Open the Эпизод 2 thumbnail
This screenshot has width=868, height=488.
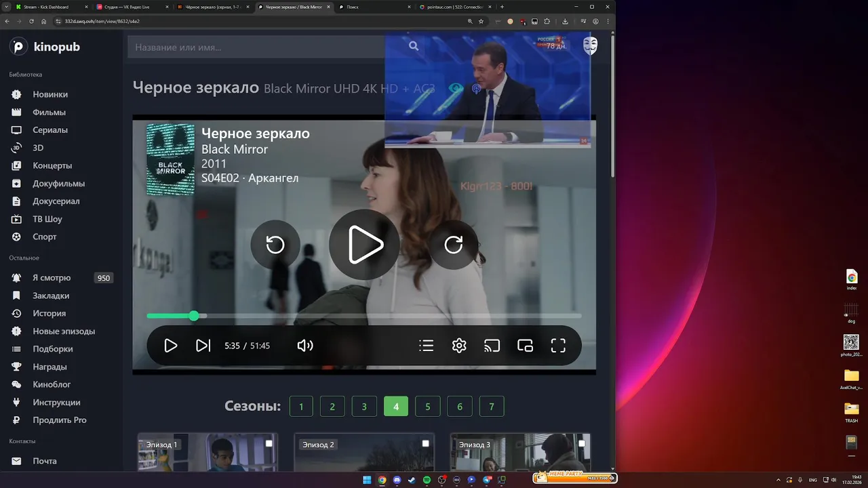point(364,453)
